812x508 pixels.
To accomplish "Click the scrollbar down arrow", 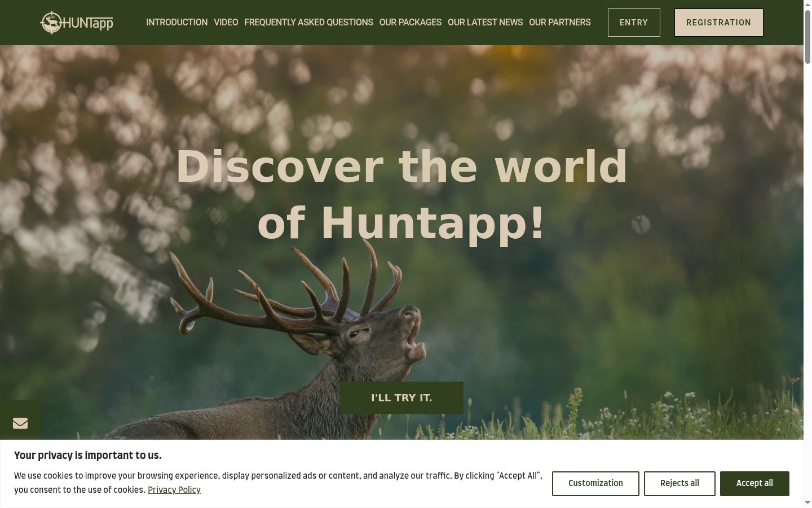I will pyautogui.click(x=807, y=503).
